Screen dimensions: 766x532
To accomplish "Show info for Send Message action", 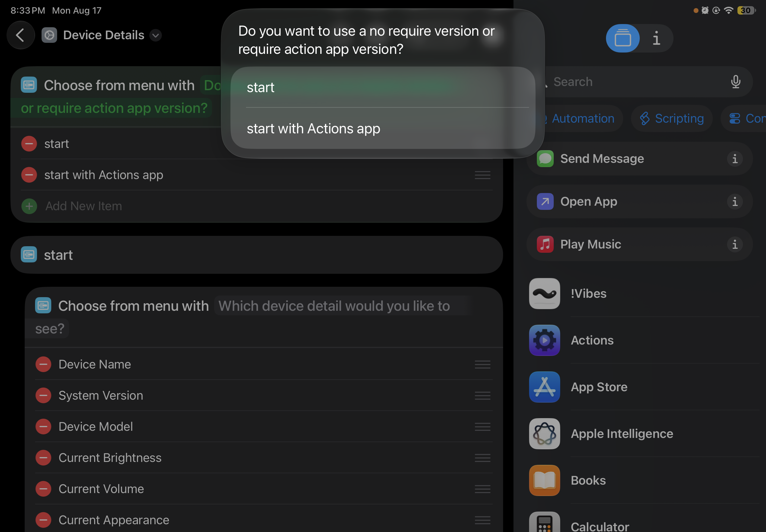I will click(x=735, y=159).
